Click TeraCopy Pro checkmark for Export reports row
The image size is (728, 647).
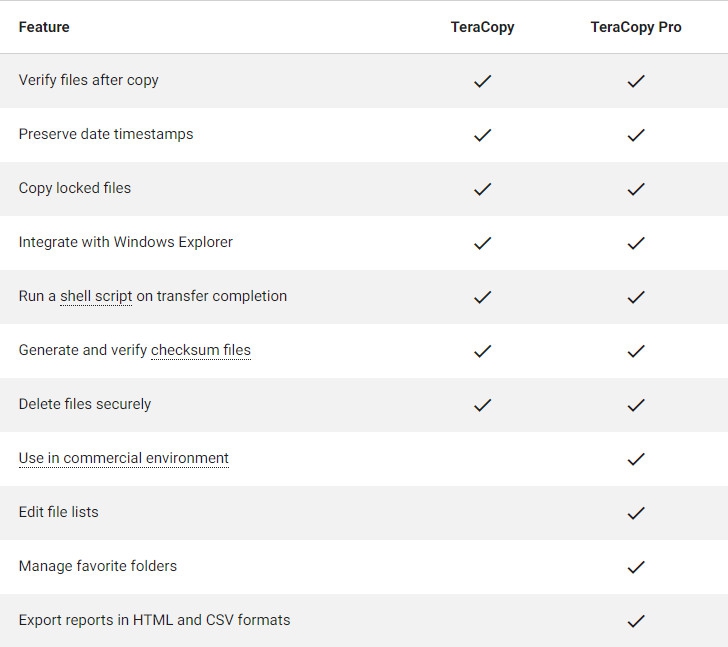pos(635,621)
